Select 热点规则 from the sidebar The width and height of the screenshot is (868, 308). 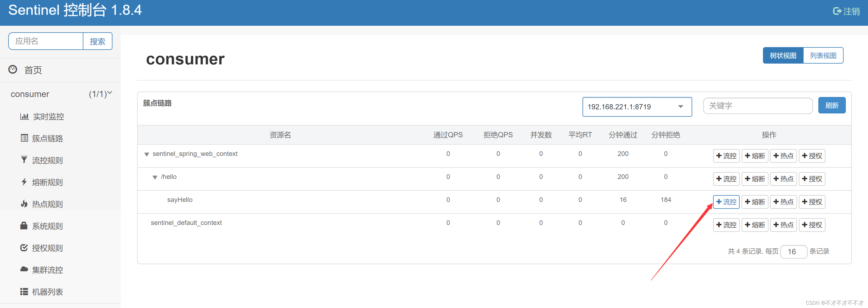pyautogui.click(x=47, y=204)
